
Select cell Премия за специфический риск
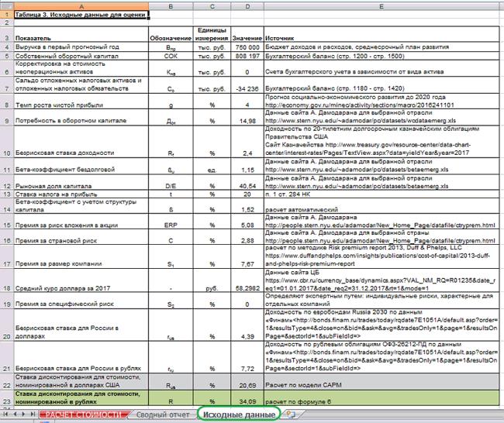[x=81, y=301]
